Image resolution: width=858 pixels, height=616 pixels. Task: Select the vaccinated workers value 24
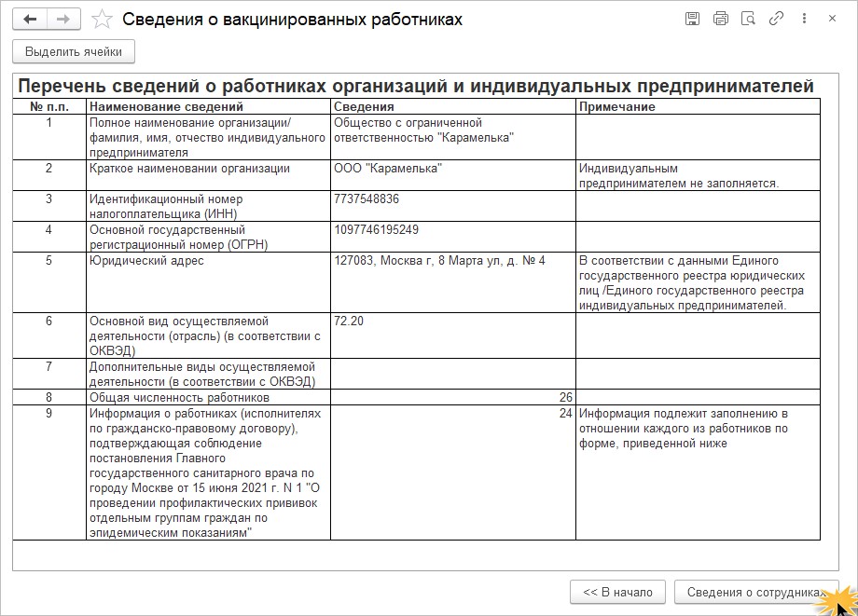point(453,472)
